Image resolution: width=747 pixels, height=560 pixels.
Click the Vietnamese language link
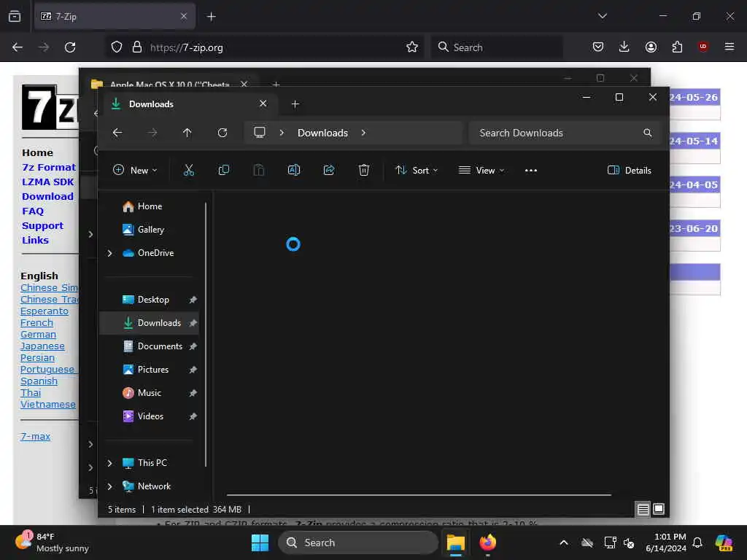[x=47, y=404]
